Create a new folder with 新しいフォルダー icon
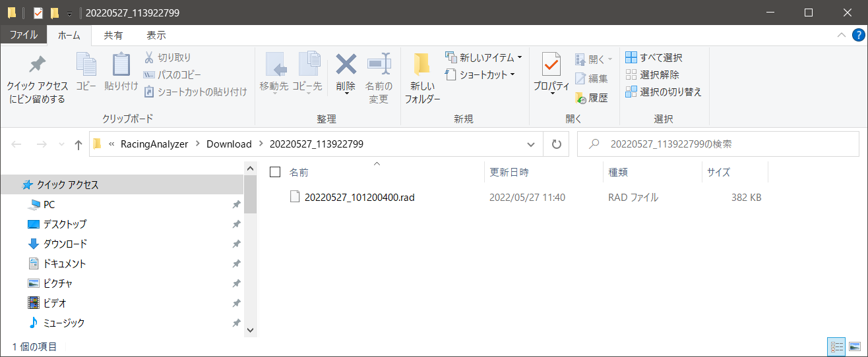The image size is (868, 357). (422, 66)
